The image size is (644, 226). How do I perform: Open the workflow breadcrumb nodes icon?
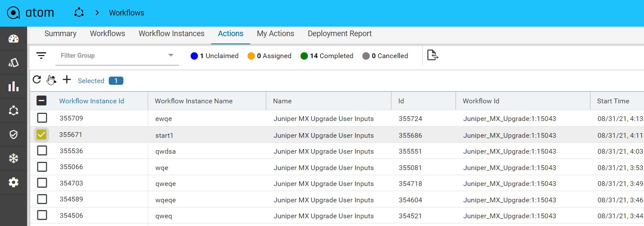[79, 13]
